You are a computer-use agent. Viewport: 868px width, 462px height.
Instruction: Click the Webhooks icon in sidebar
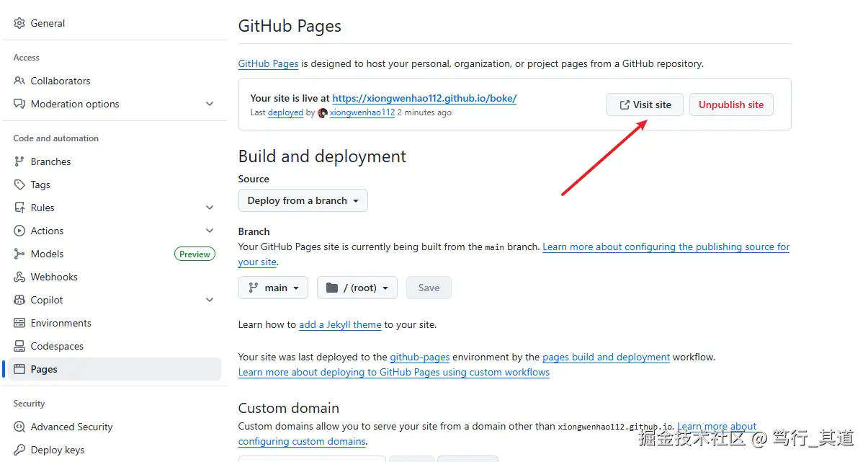[19, 277]
